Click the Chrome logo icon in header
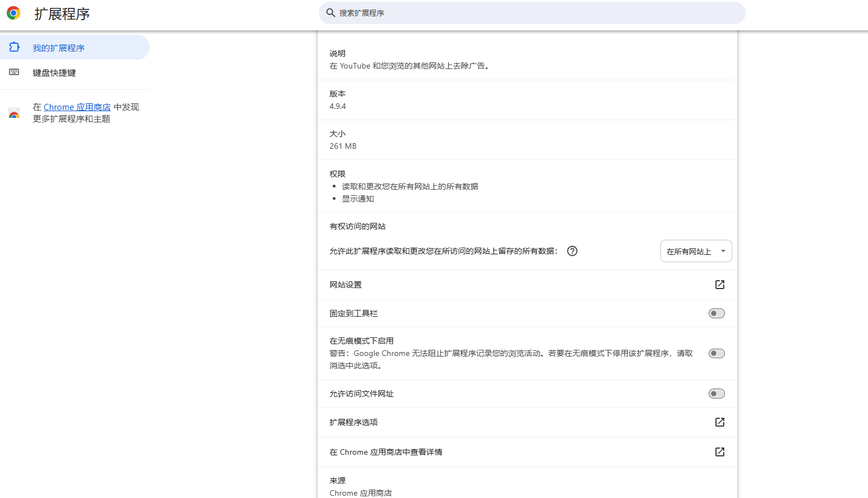The width and height of the screenshot is (868, 498). click(x=13, y=13)
